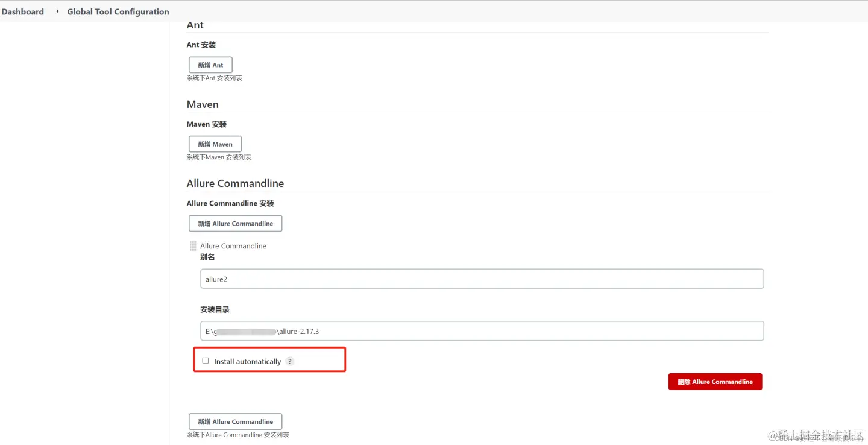Image resolution: width=868 pixels, height=445 pixels.
Task: Click the 新增 Allure Commandline button below the installation entry
Action: coord(236,421)
